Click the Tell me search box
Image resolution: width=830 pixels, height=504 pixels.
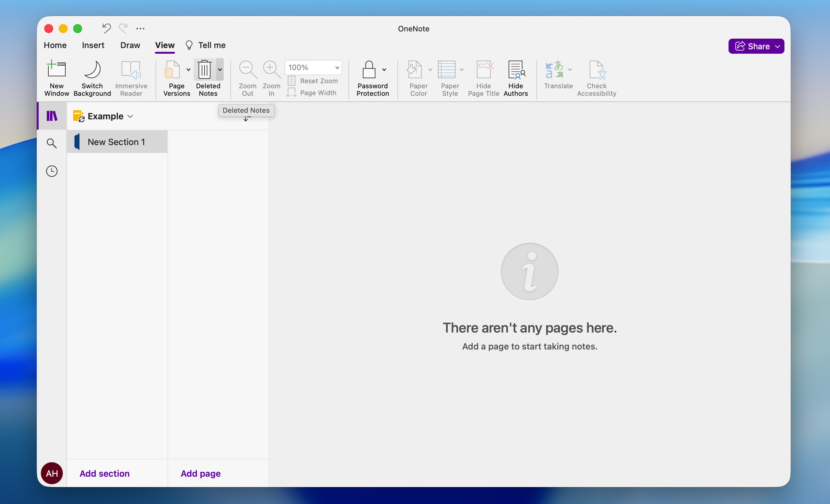pyautogui.click(x=205, y=45)
